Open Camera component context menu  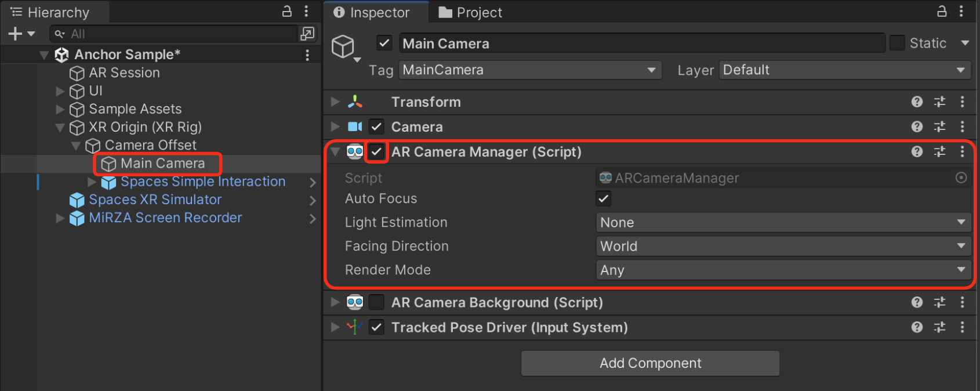[x=962, y=126]
